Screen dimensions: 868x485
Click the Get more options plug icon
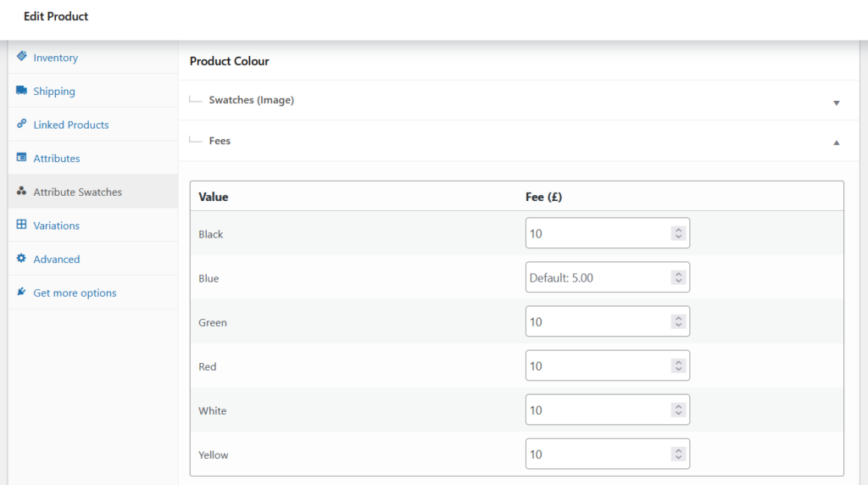tap(21, 293)
